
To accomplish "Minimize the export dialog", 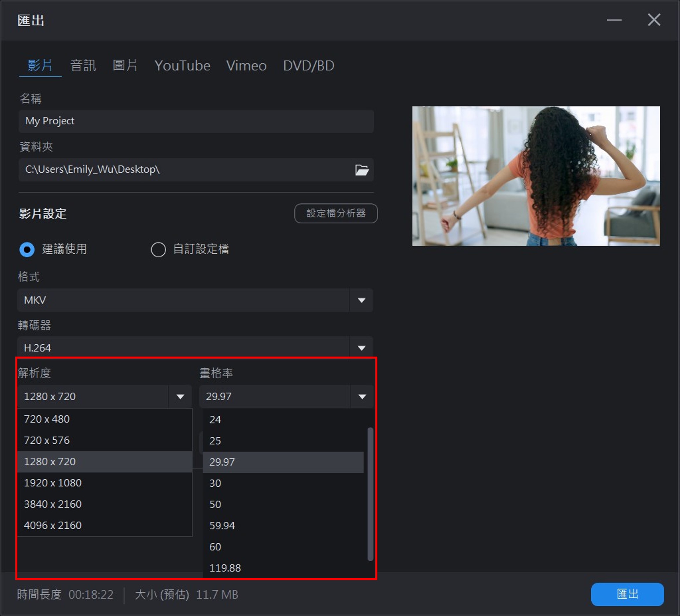I will coord(614,20).
